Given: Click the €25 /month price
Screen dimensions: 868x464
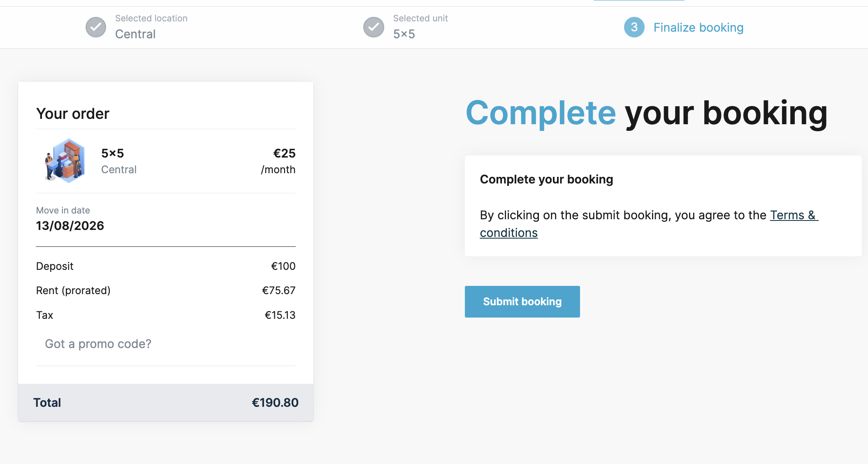Looking at the screenshot, I should click(279, 161).
